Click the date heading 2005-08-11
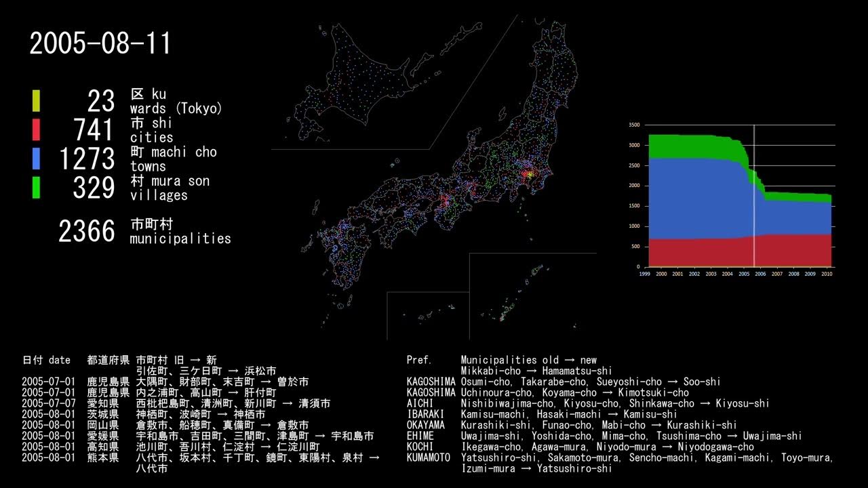868x488 pixels. click(100, 43)
